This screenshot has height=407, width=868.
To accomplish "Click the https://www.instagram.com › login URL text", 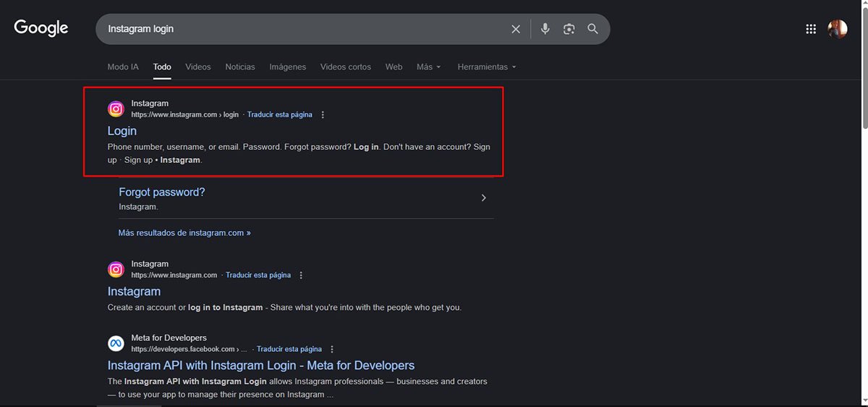I will 184,114.
